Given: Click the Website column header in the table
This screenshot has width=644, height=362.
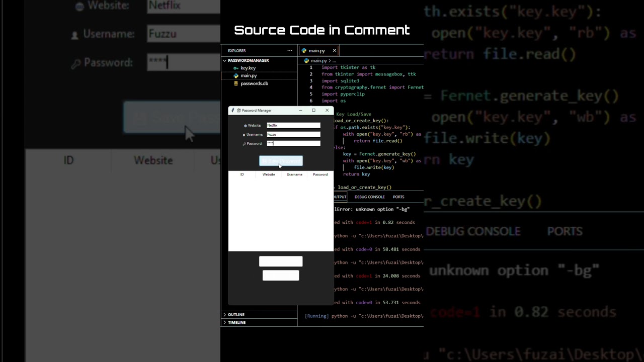Looking at the screenshot, I should click(x=269, y=174).
